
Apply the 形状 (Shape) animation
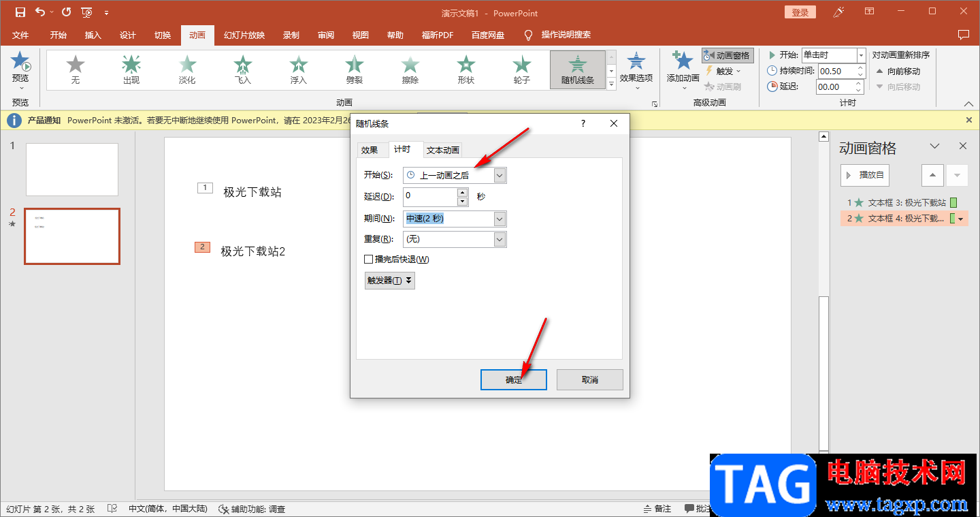pyautogui.click(x=466, y=70)
